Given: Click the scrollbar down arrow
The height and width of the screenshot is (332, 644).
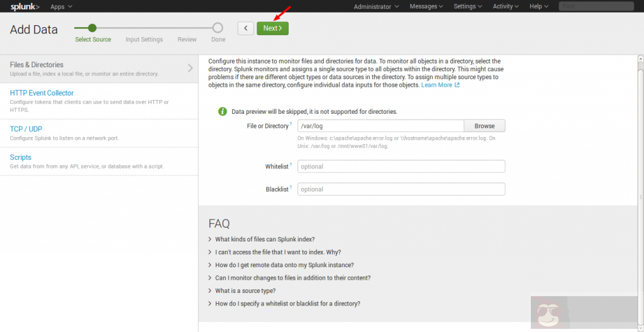Looking at the screenshot, I should click(640, 329).
